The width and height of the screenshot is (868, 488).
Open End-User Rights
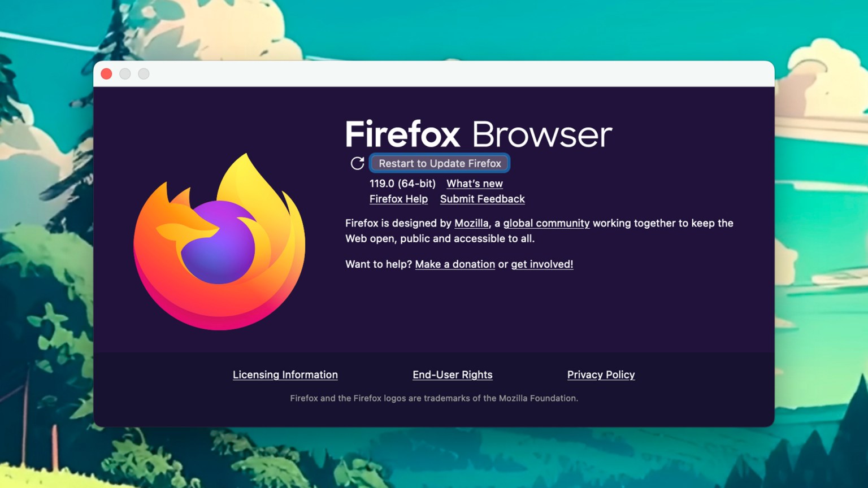pyautogui.click(x=452, y=374)
